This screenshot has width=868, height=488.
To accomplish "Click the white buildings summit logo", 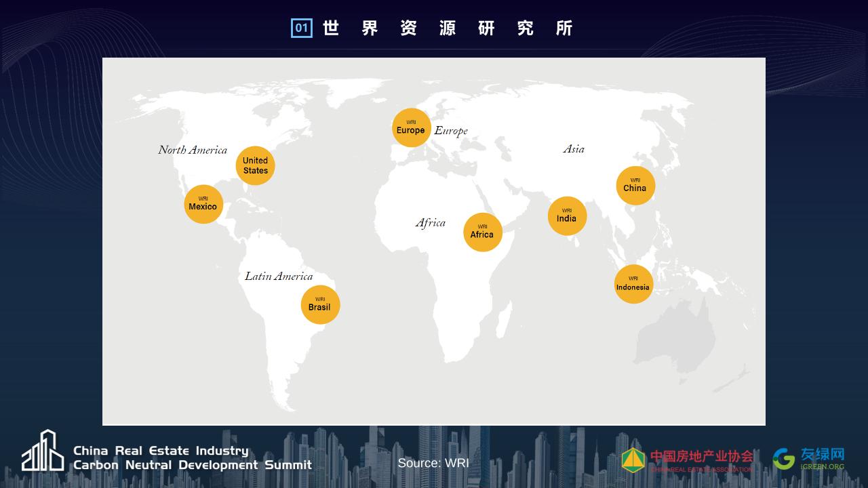I will click(43, 451).
